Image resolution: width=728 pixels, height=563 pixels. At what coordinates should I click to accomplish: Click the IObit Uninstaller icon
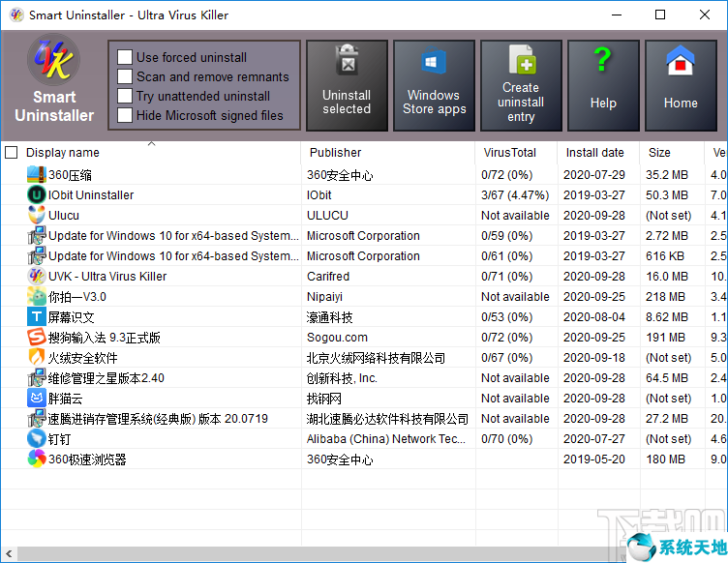point(36,194)
